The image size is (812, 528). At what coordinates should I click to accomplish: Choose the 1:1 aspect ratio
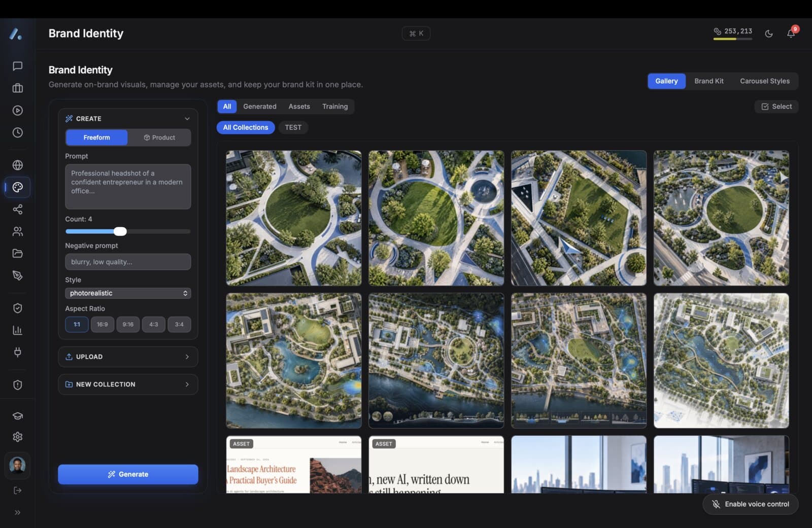coord(77,324)
